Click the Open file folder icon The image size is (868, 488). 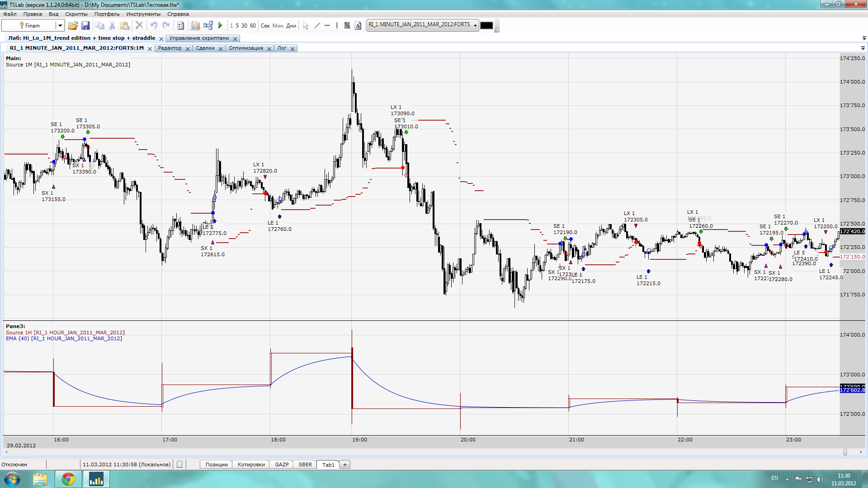73,26
